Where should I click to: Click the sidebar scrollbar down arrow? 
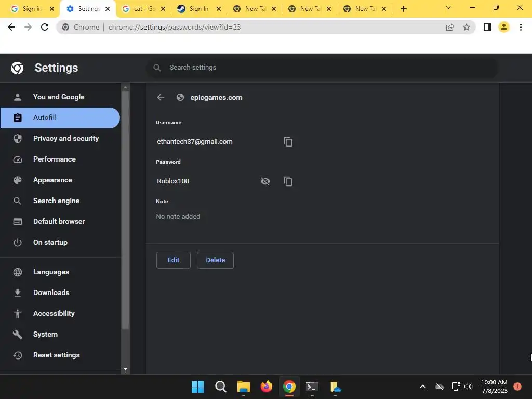click(x=126, y=369)
